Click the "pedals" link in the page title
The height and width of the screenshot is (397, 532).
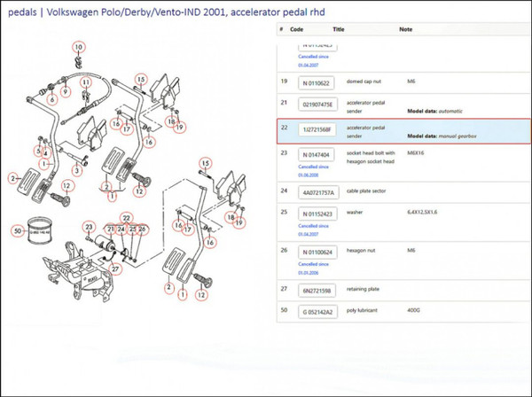click(x=21, y=12)
